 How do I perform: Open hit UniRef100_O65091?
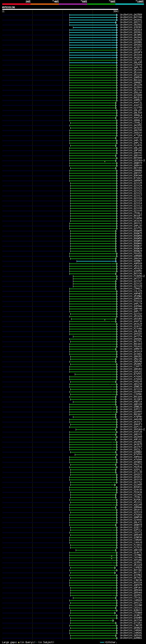click(131, 635)
